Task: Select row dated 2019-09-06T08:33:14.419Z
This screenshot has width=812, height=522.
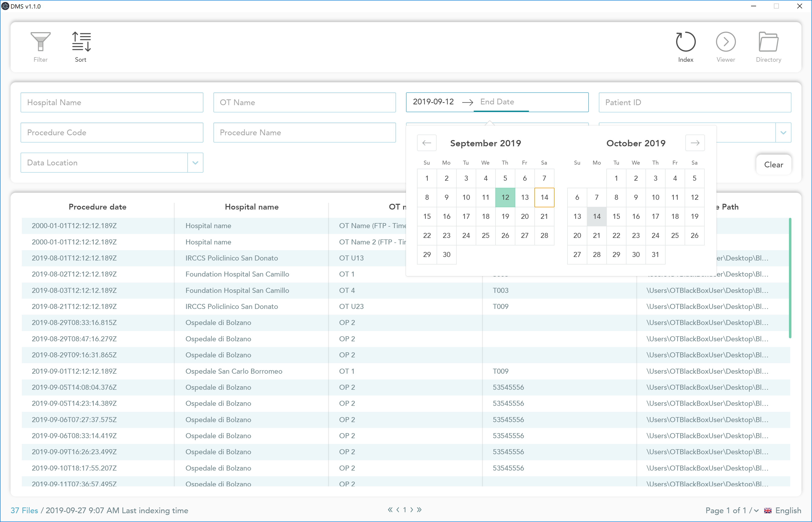Action: pos(406,436)
